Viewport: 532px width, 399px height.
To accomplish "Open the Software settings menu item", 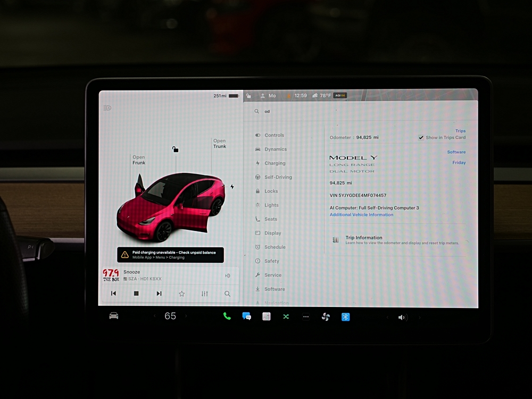I will coord(270,289).
